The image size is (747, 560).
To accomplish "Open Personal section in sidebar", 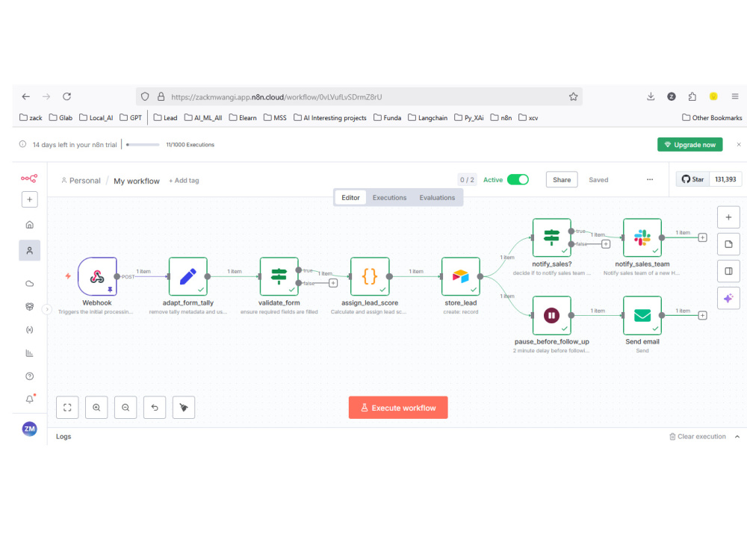I will point(30,250).
